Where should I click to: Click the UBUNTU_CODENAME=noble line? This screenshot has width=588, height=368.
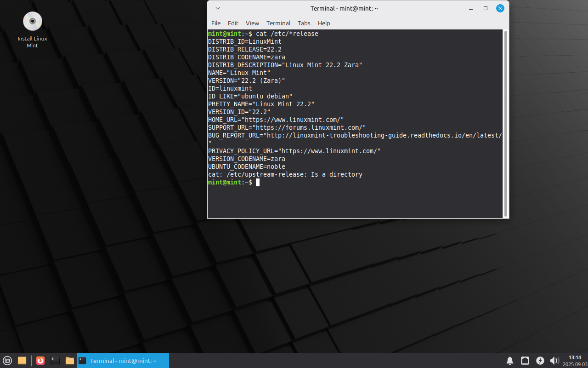247,167
